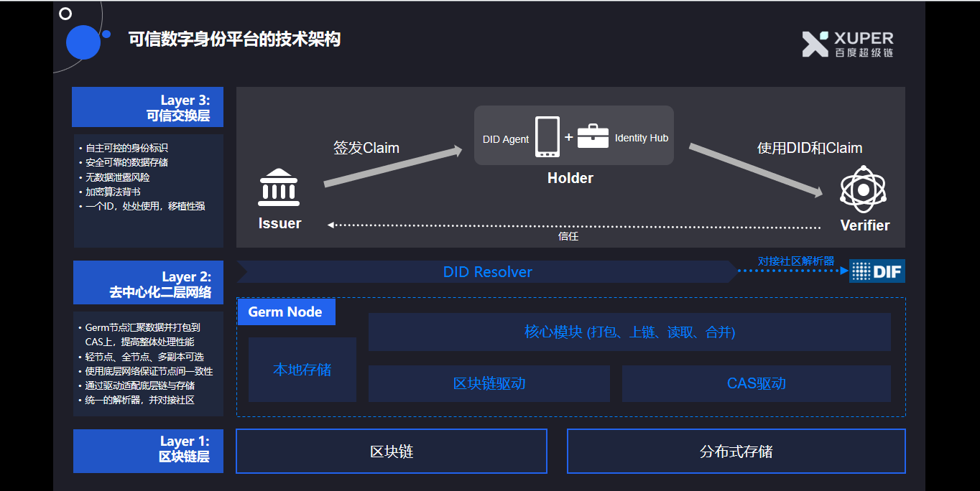Click the circle decoration in top-left corner

tap(66, 13)
